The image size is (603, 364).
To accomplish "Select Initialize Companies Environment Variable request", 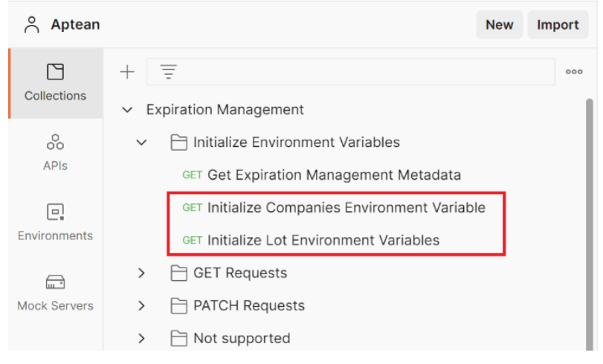I will pyautogui.click(x=346, y=207).
